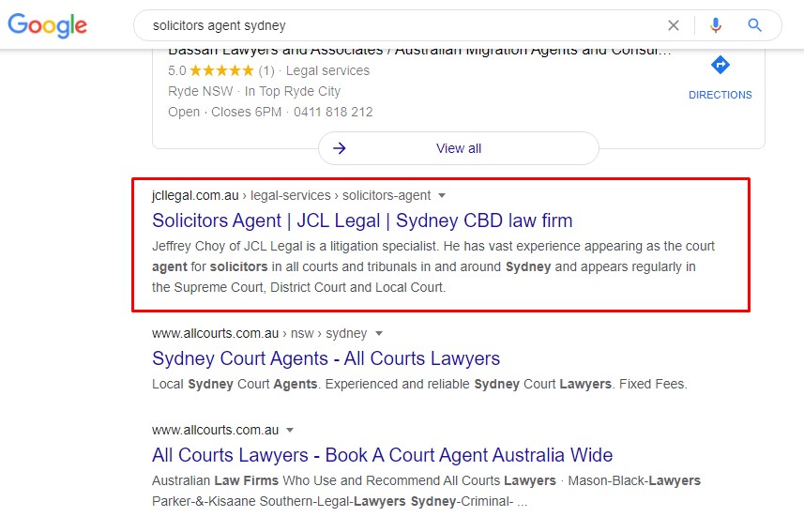
Task: Start voice search with microphone
Action: click(x=716, y=25)
